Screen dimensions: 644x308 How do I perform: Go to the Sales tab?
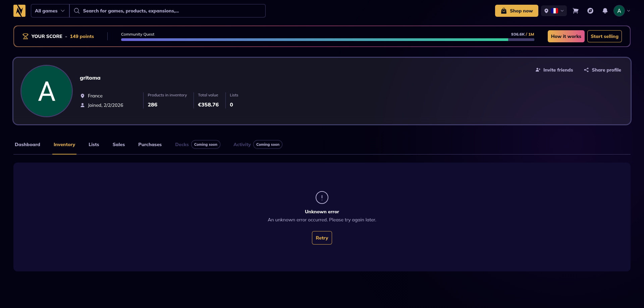119,144
